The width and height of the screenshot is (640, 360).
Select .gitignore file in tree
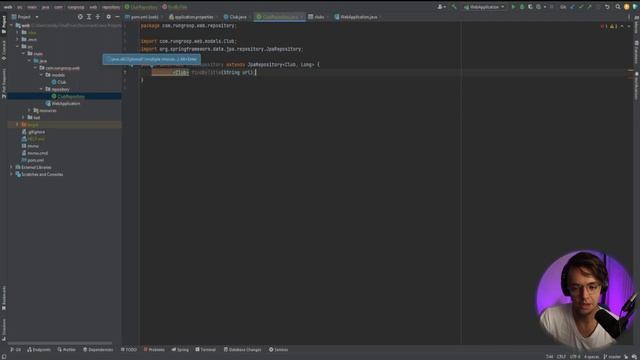[36, 132]
